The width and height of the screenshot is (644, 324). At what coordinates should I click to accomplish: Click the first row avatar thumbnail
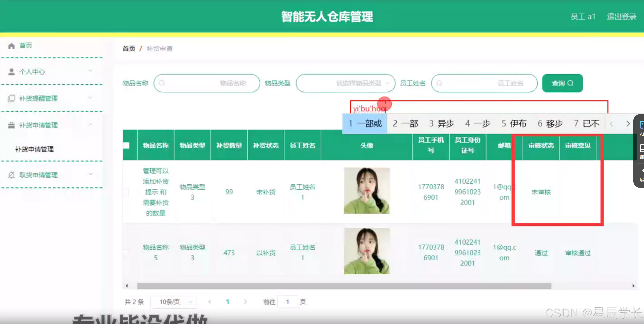click(367, 191)
